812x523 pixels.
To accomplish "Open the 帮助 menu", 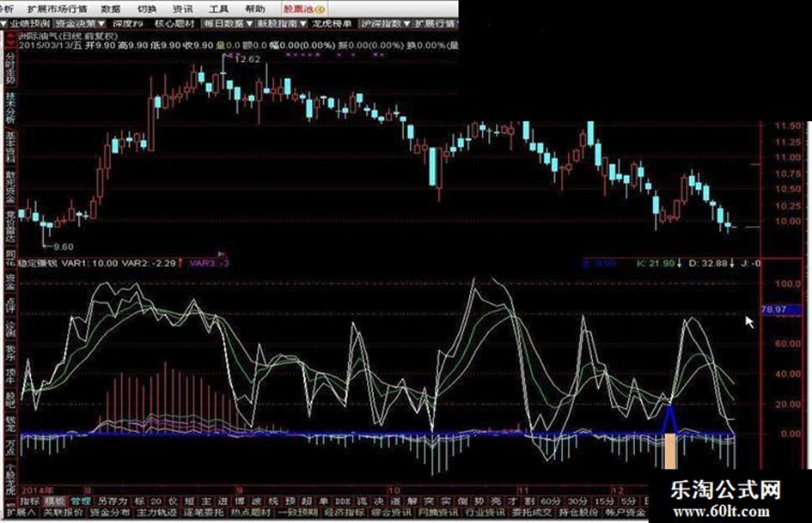I will 255,9.
